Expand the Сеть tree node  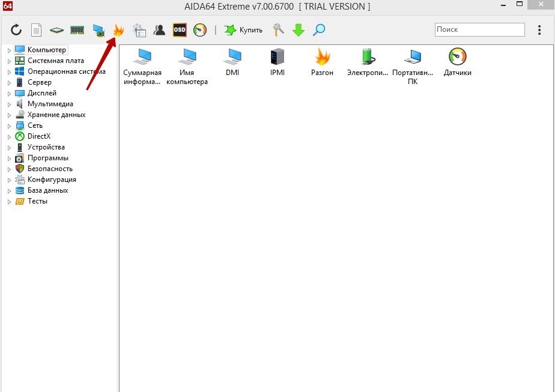pos(9,126)
